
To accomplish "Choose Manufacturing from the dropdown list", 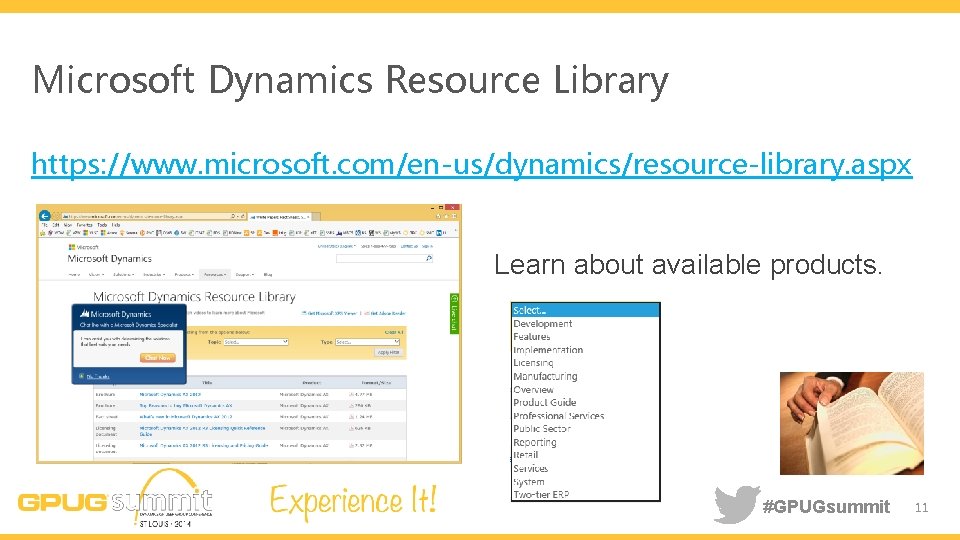I will coord(545,376).
